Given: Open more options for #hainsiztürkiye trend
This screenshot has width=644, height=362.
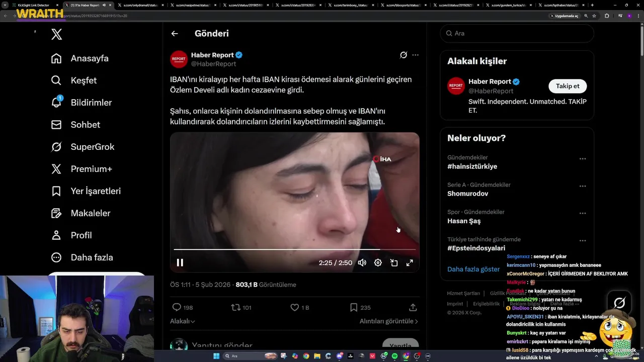Looking at the screenshot, I should pos(582,159).
